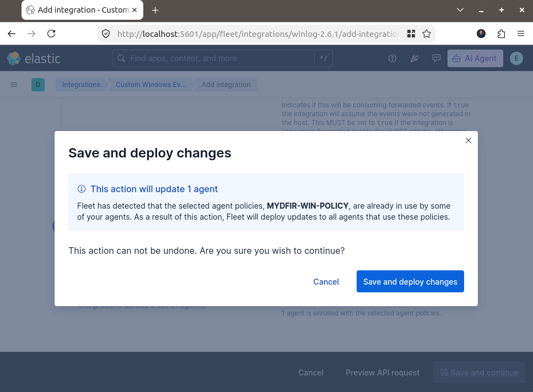This screenshot has height=392, width=533.
Task: Close the Save and deploy changes dialog
Action: pos(468,140)
